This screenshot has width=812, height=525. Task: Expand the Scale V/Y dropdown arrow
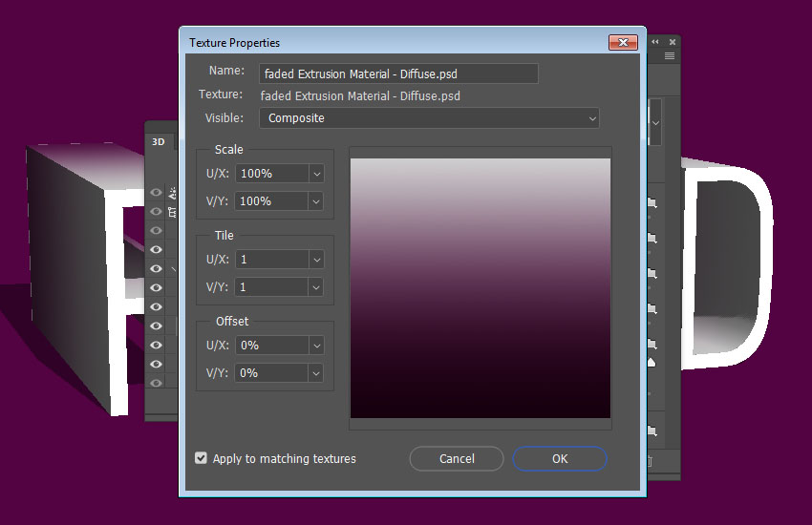316,201
